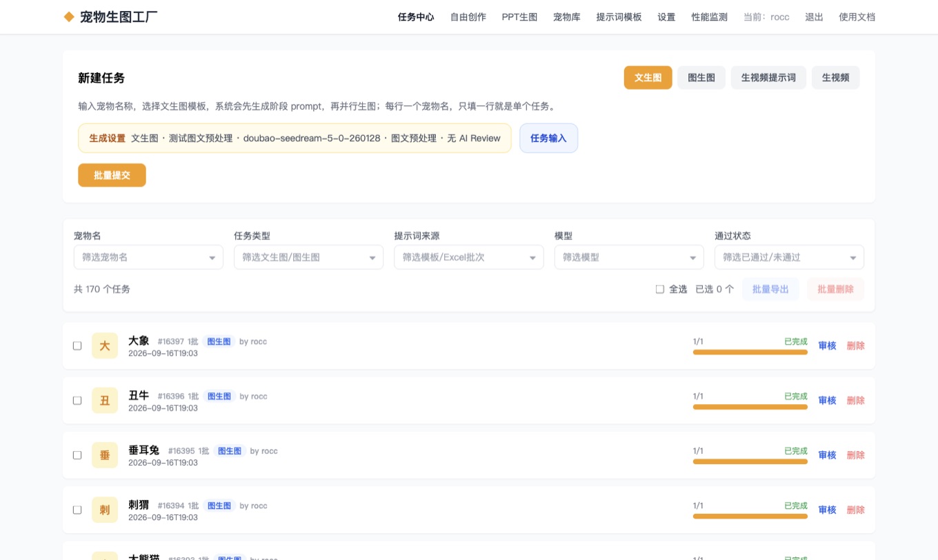Click the progress bar of the 垂耳兔 task

(750, 461)
